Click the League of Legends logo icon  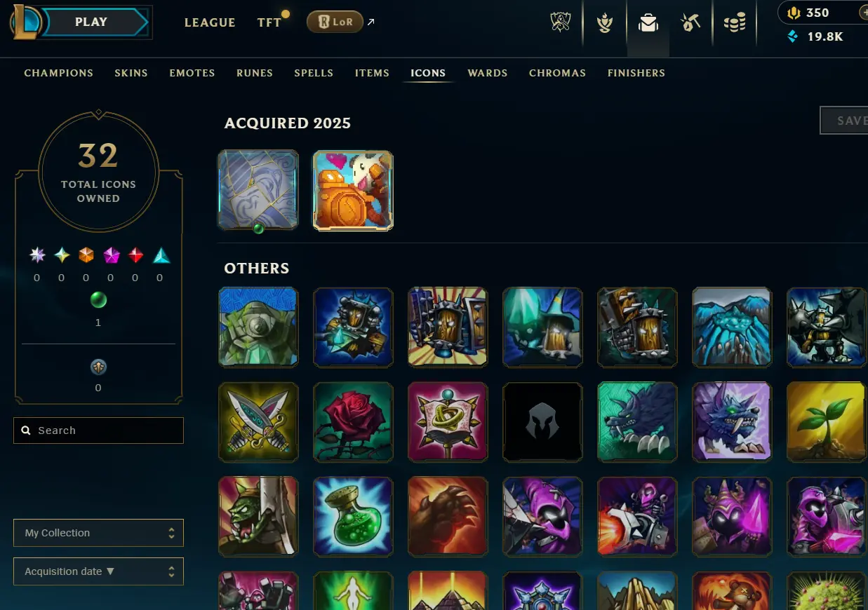[24, 22]
